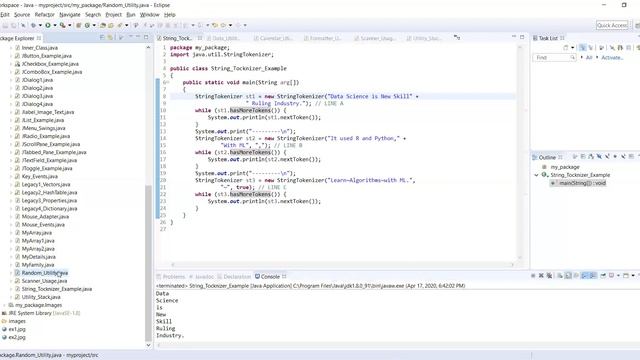This screenshot has height=360, width=640.
Task: Open the External Tools dropdown arrow
Action: (70, 25)
